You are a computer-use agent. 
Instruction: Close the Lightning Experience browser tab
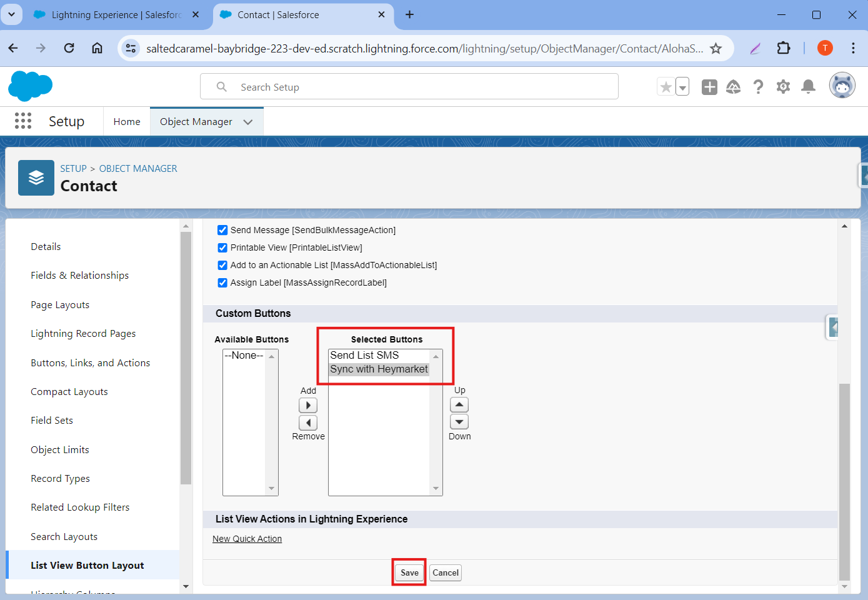[x=196, y=14]
